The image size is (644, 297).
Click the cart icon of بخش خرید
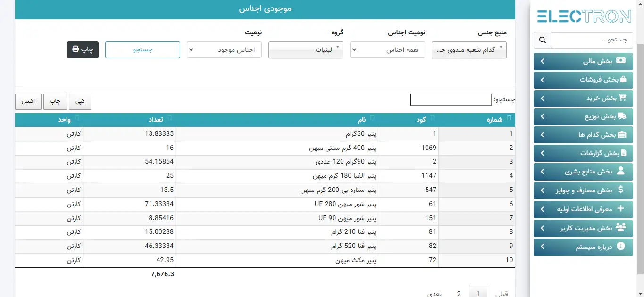(x=622, y=98)
